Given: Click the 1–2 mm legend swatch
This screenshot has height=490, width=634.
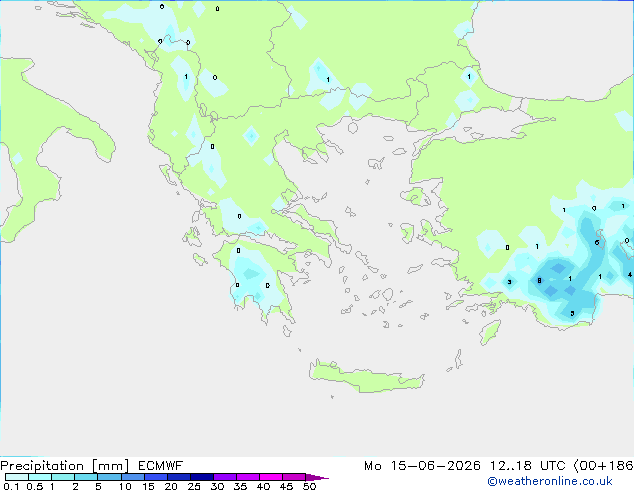Looking at the screenshot, I should point(63,477).
